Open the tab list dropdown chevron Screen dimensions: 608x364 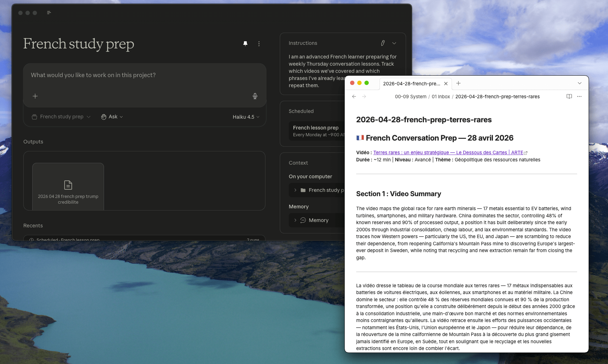point(580,83)
